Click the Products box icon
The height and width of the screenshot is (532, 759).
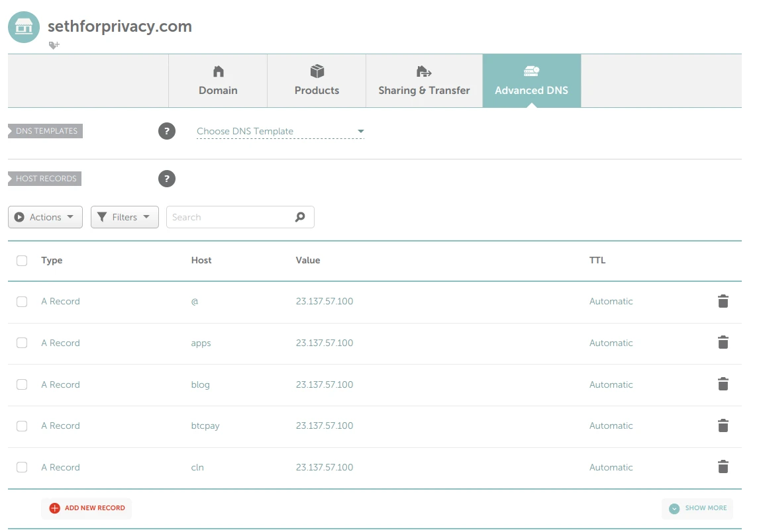click(x=317, y=71)
